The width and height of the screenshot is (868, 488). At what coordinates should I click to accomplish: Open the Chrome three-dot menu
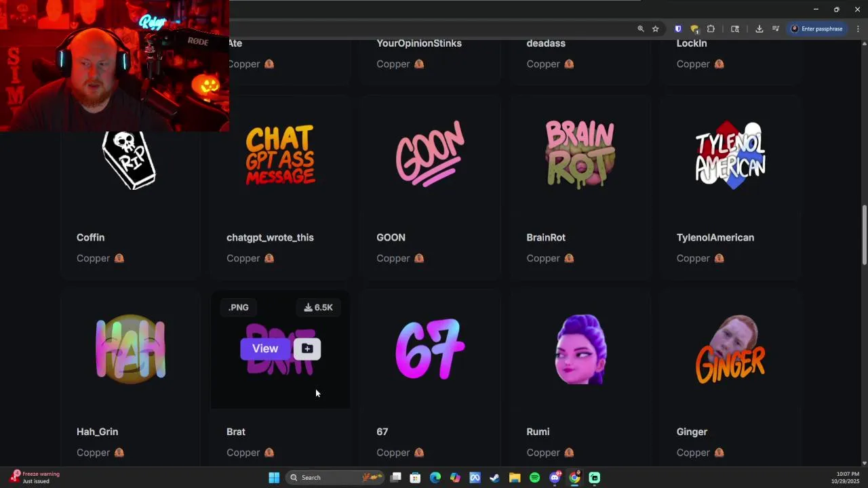(x=858, y=28)
